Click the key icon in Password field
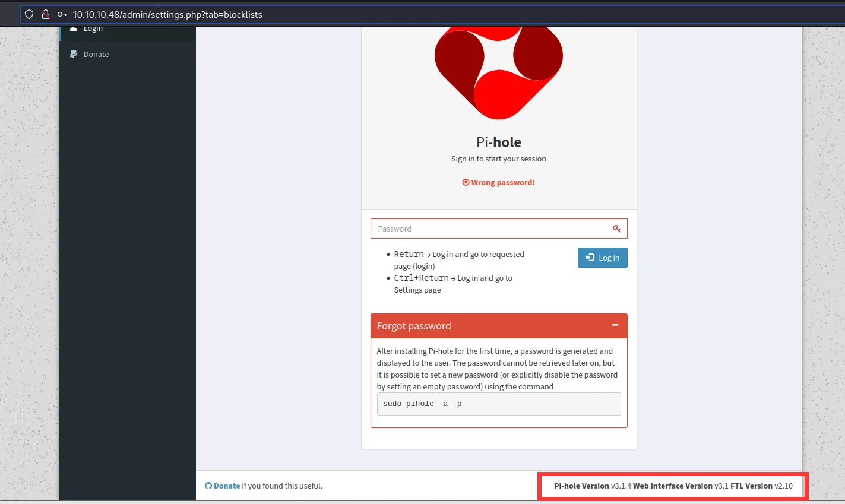Image resolution: width=845 pixels, height=504 pixels. point(617,229)
